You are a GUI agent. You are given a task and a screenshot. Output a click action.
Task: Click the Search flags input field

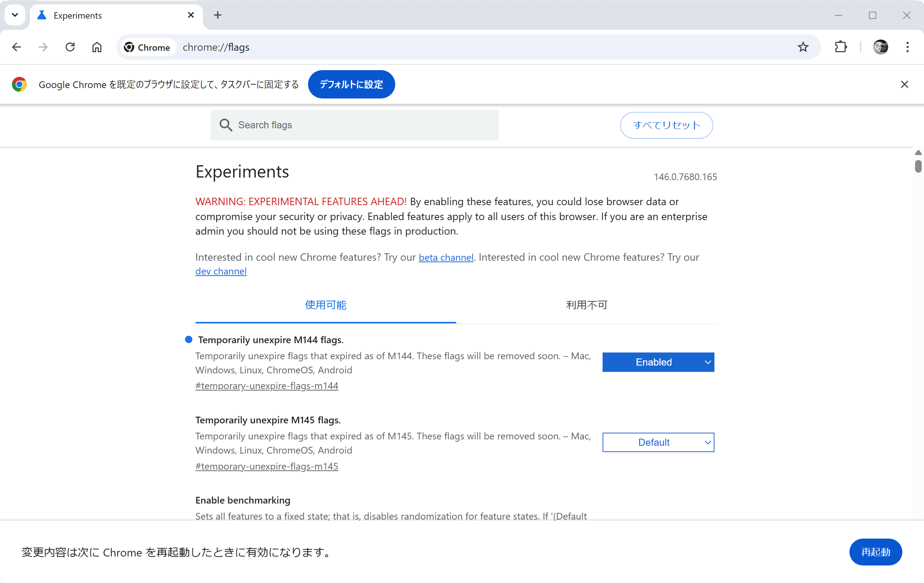(354, 125)
